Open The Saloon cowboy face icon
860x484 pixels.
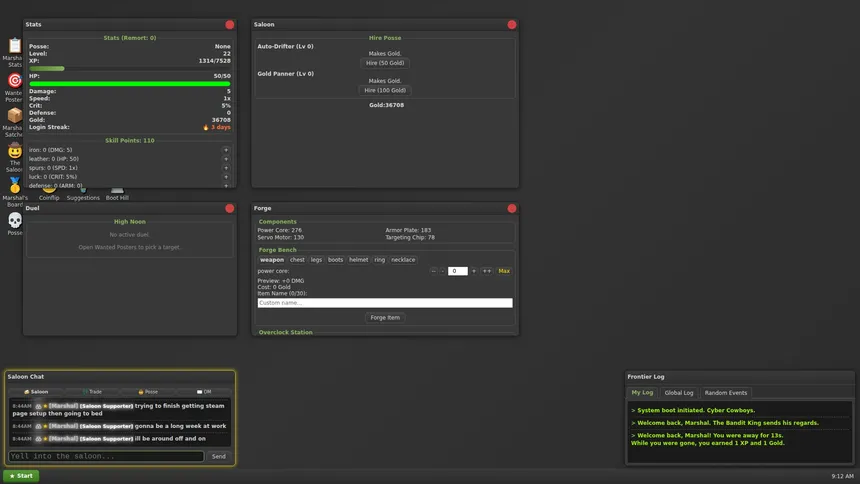[x=15, y=150]
